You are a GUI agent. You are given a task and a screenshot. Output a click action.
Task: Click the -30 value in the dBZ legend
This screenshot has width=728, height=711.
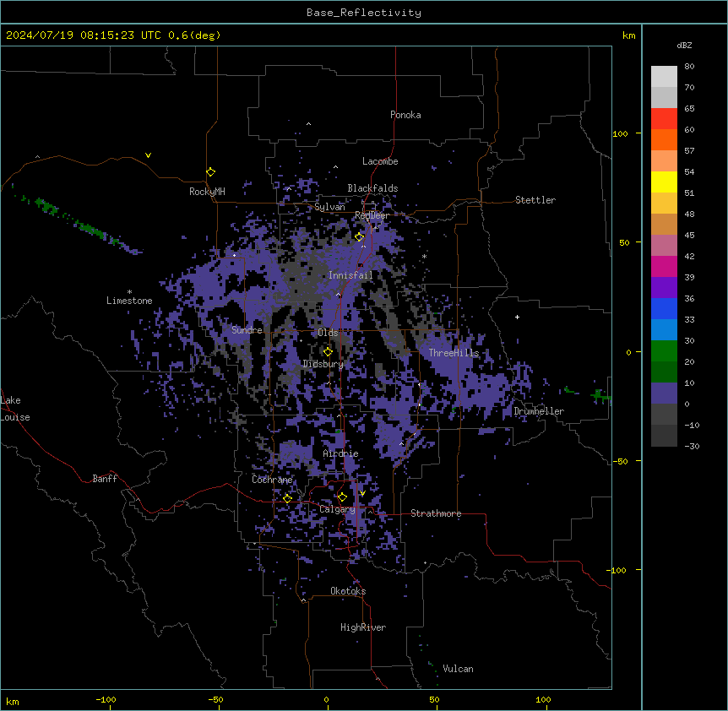pos(692,447)
